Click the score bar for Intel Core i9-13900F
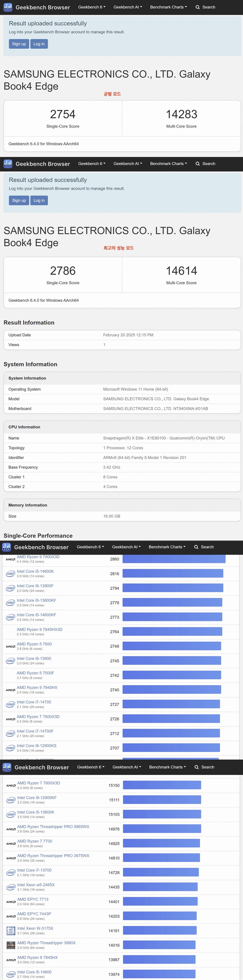The image size is (243, 980). click(173, 588)
